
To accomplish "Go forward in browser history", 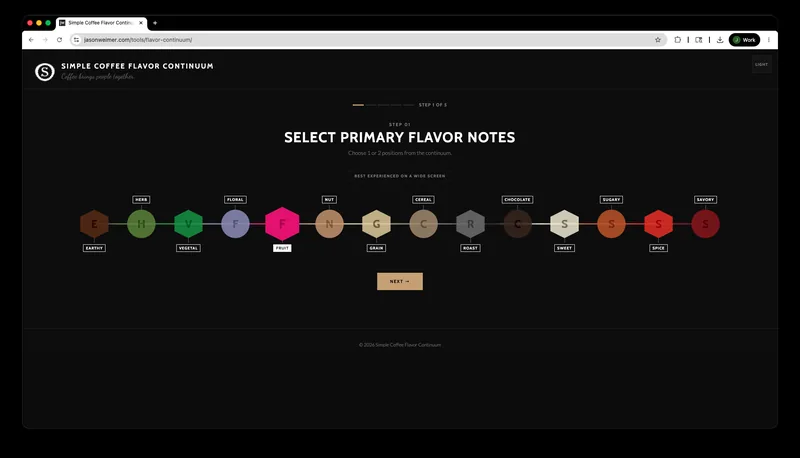I will (x=45, y=40).
